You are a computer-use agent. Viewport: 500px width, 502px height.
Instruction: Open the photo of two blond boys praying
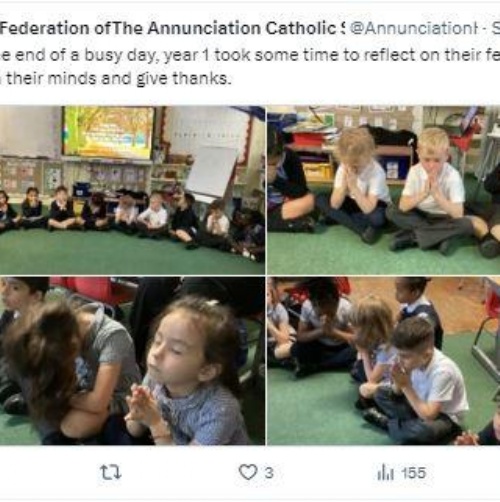tap(384, 190)
